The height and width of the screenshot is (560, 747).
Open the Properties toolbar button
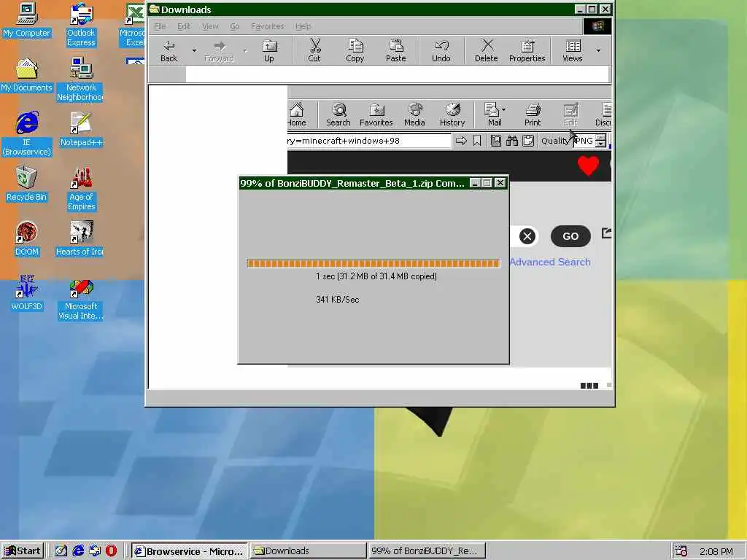527,51
